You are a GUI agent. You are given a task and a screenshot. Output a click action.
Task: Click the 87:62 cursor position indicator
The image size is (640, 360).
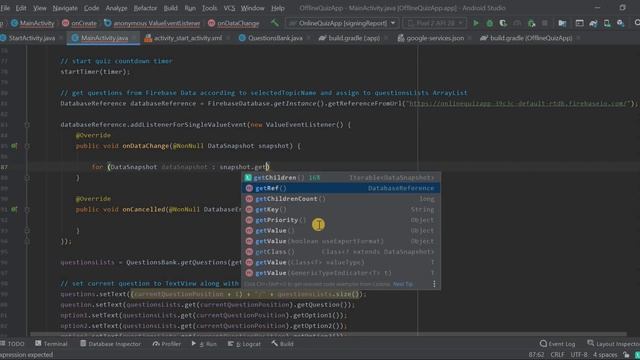coord(536,355)
